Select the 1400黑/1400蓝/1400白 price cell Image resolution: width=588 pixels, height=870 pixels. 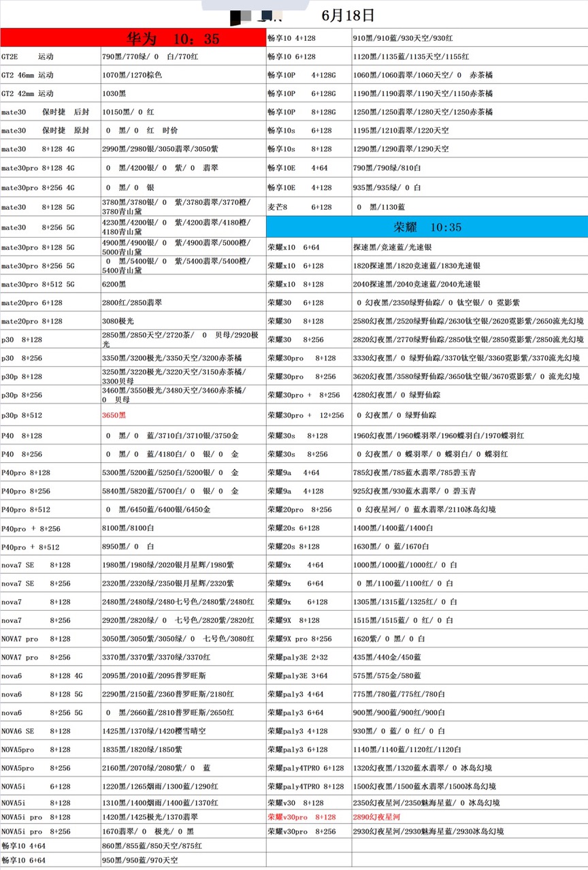pos(470,528)
